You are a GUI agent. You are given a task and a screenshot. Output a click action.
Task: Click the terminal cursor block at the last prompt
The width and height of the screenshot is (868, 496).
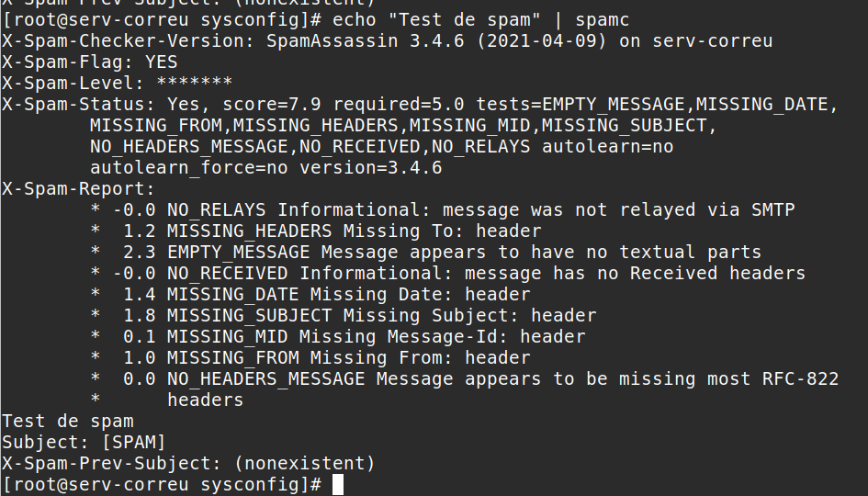(338, 484)
